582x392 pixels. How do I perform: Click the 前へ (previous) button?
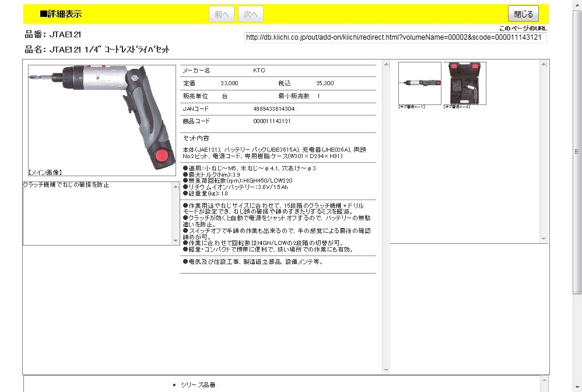pyautogui.click(x=222, y=14)
